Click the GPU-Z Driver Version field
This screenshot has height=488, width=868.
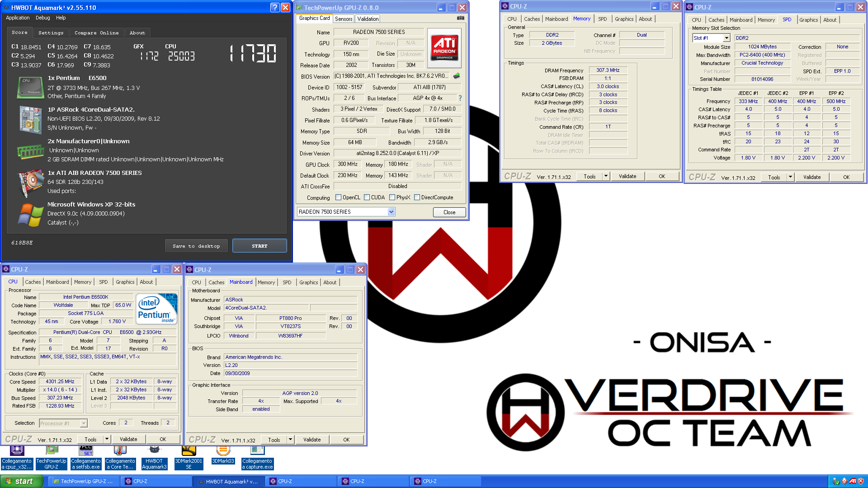tap(397, 154)
